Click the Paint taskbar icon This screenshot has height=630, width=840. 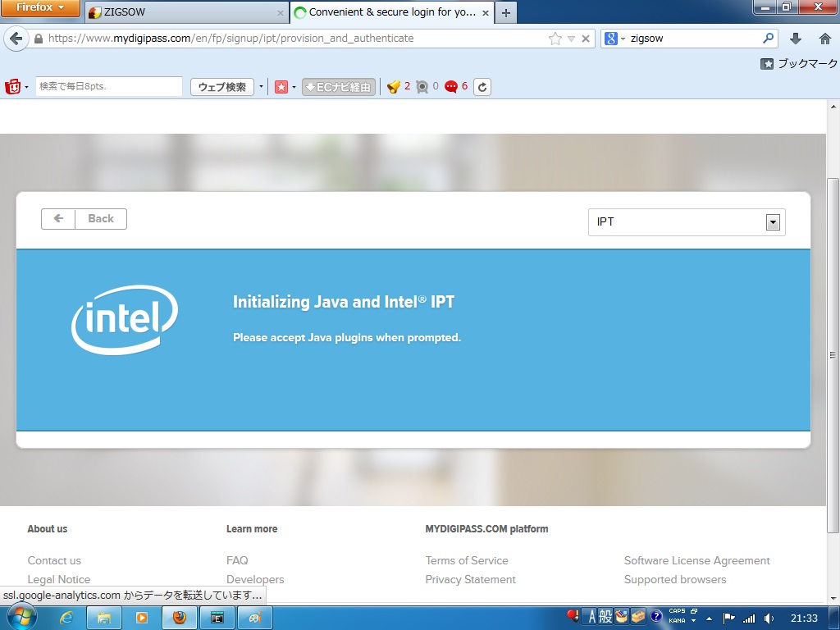tap(255, 619)
